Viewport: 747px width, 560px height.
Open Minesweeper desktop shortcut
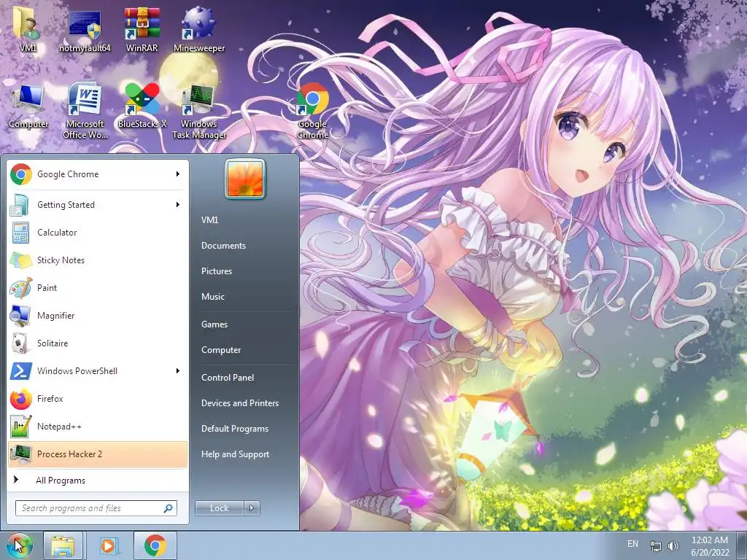pyautogui.click(x=198, y=28)
